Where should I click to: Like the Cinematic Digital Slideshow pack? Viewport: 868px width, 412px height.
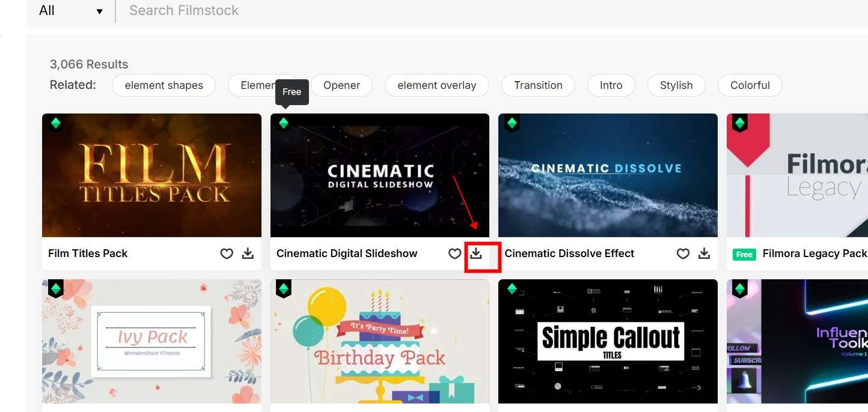coord(455,253)
